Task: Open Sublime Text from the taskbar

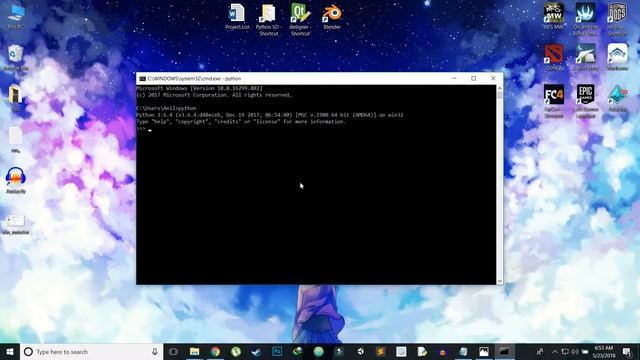Action: point(380,351)
